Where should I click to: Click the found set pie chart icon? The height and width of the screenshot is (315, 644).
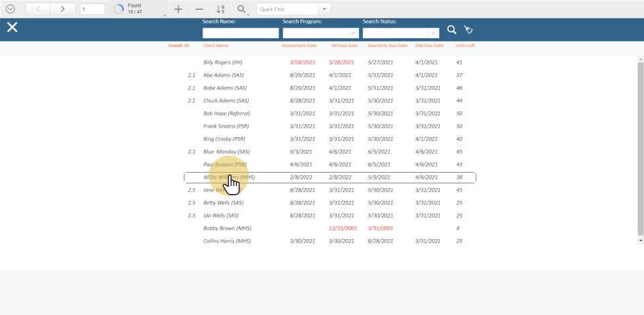coord(119,9)
